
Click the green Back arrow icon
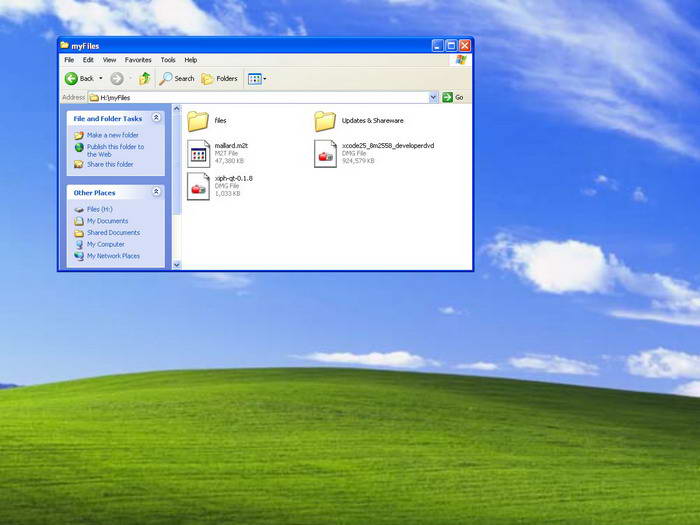[71, 79]
